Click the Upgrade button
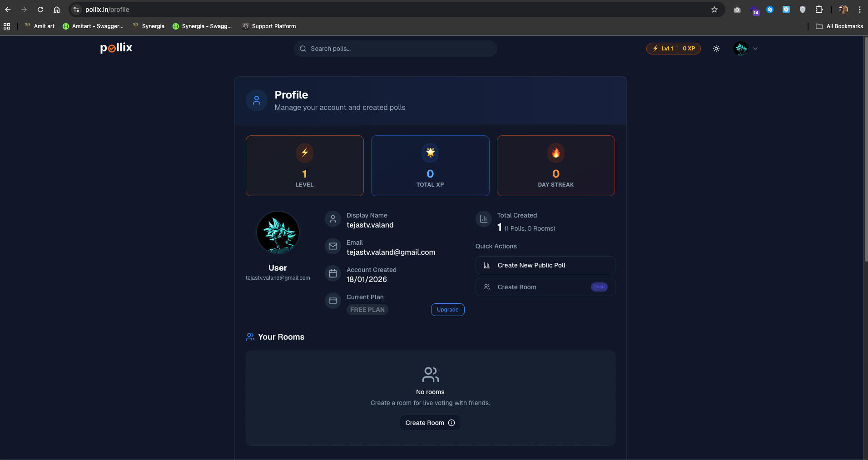This screenshot has width=868, height=460. 447,309
